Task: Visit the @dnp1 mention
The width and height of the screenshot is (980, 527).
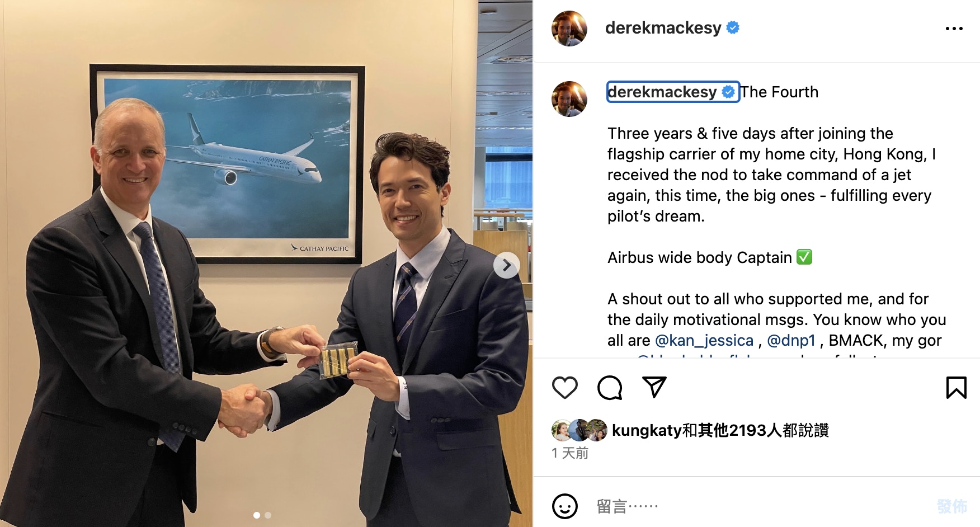Action: [791, 340]
